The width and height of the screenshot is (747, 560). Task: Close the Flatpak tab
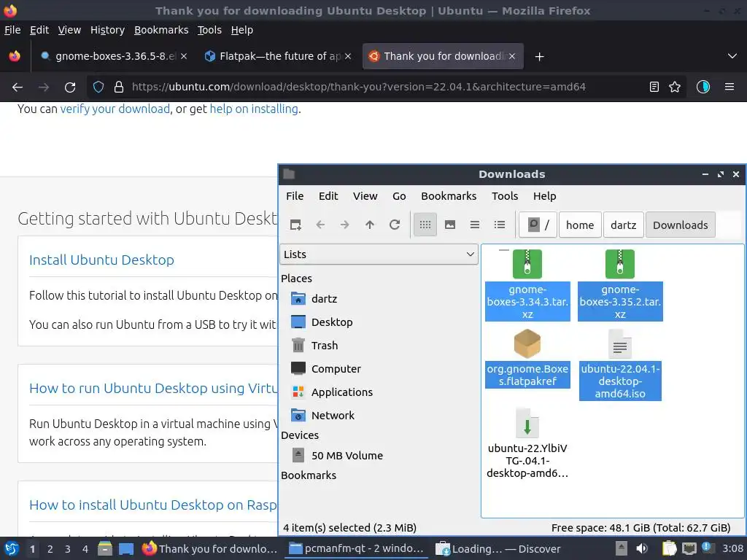(348, 56)
